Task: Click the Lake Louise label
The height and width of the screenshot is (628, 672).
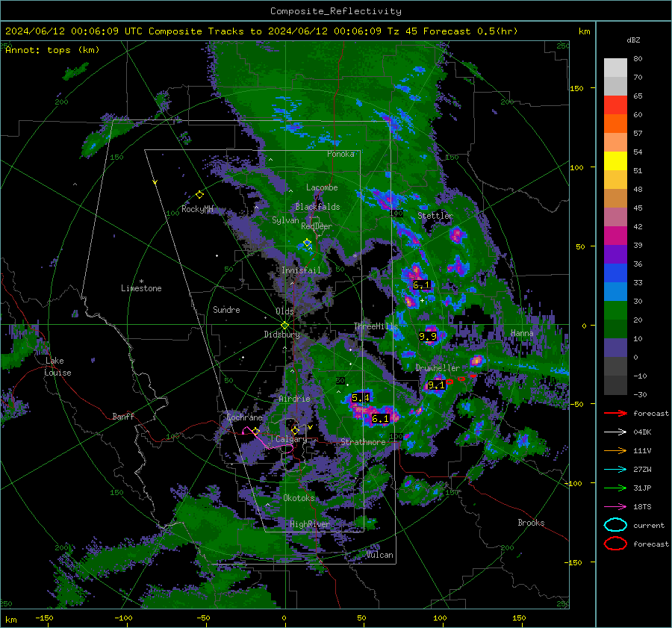Action: pos(57,367)
